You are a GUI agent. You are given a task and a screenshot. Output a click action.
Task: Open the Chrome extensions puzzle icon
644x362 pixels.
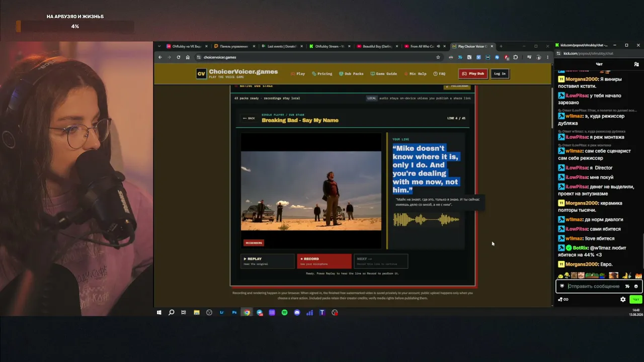[515, 57]
